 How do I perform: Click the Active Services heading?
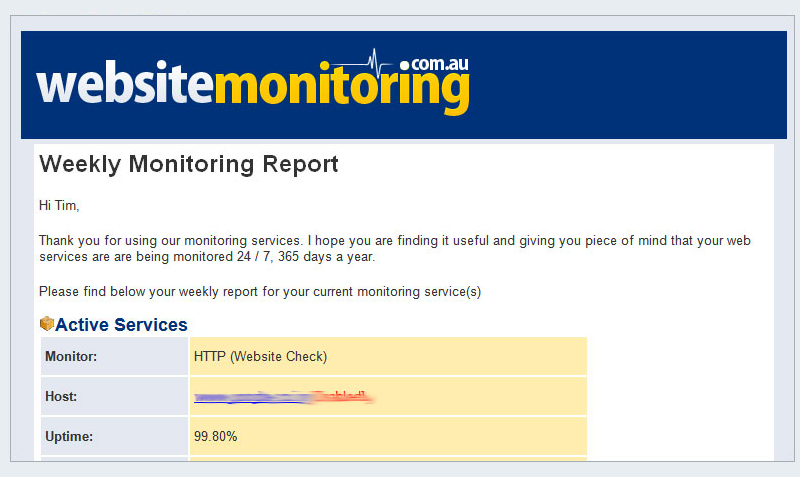(x=121, y=324)
